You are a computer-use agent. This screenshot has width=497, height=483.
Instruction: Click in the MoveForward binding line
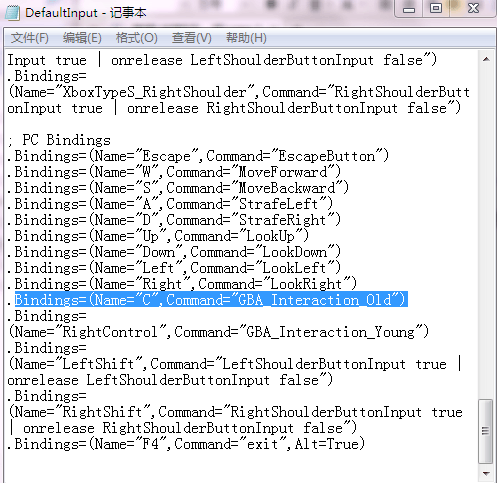(x=174, y=172)
